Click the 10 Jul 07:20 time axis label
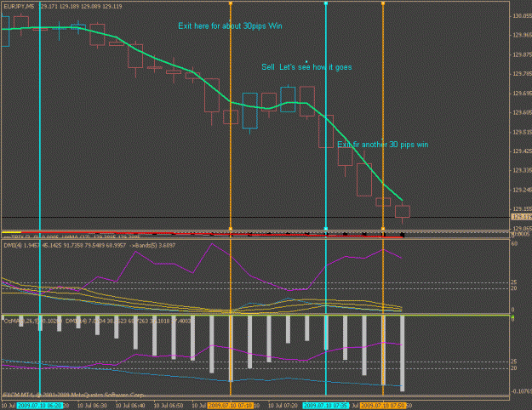Screen dimensions: 532x410 tap(283, 406)
